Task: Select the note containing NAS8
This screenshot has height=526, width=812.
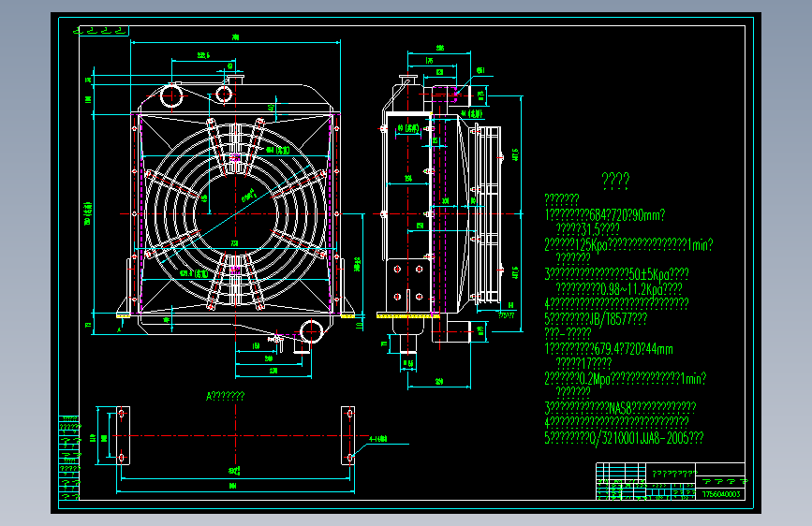Action: tap(620, 407)
